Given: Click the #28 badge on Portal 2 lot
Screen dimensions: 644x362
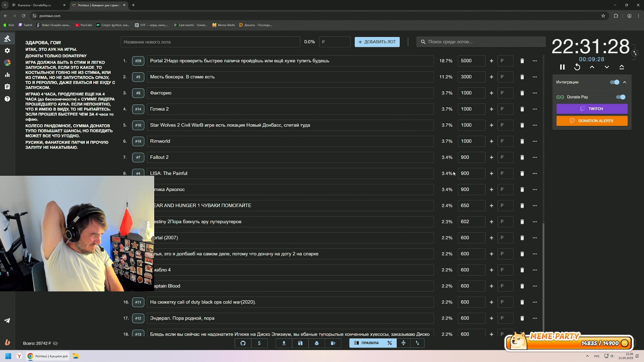Looking at the screenshot, I should point(138,61).
